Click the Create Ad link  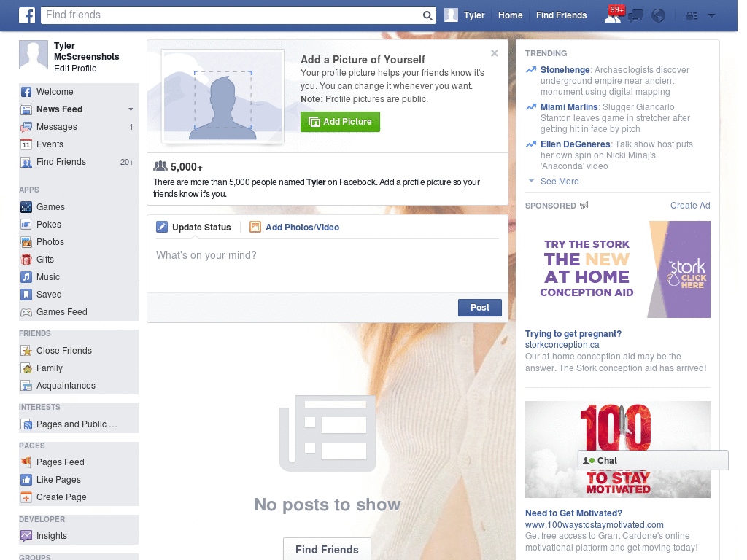690,206
